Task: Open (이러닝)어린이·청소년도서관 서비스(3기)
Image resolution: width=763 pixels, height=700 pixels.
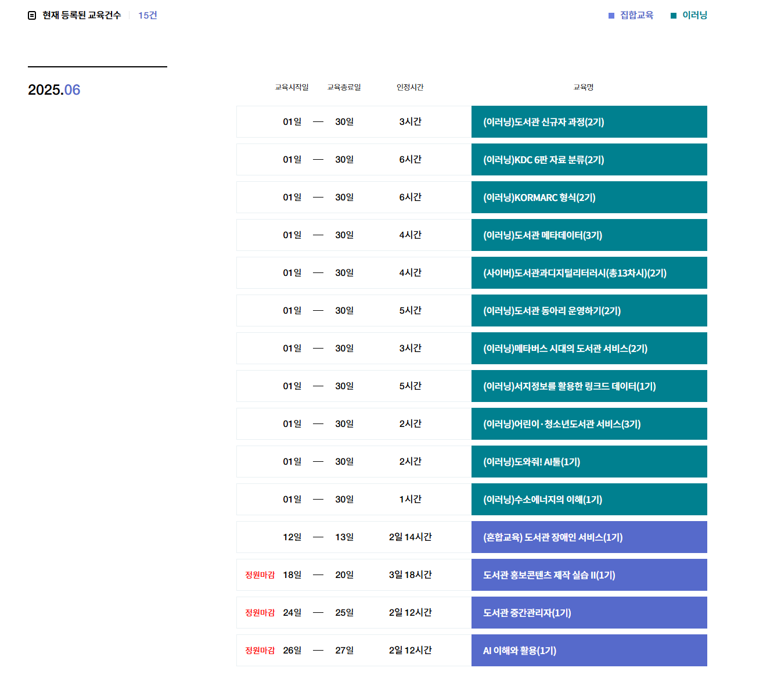Action: click(x=589, y=424)
